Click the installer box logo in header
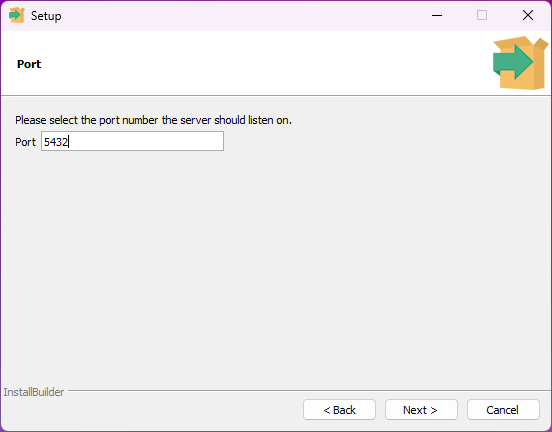The height and width of the screenshot is (432, 552). (x=520, y=63)
